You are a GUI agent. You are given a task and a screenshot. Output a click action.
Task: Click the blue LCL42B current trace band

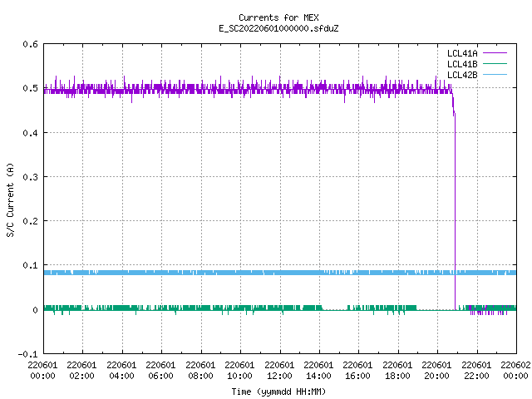(x=280, y=273)
